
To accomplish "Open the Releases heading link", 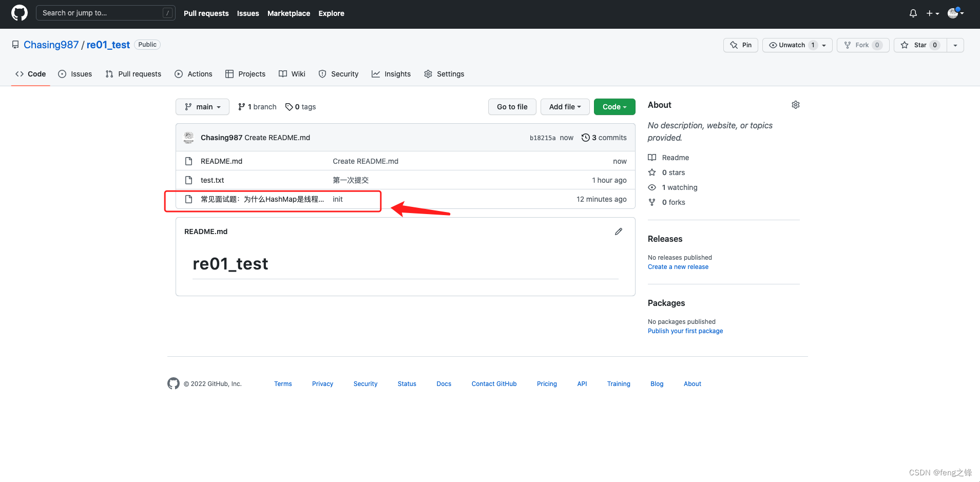I will [665, 239].
